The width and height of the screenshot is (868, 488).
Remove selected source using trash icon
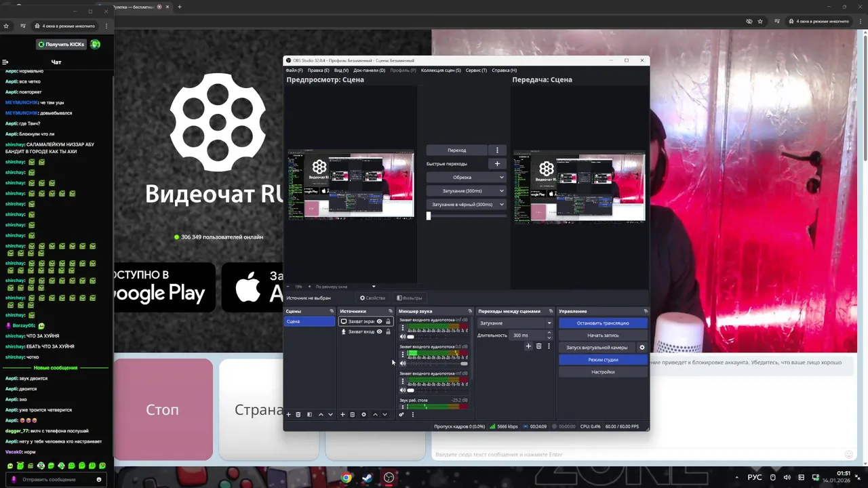(x=352, y=414)
